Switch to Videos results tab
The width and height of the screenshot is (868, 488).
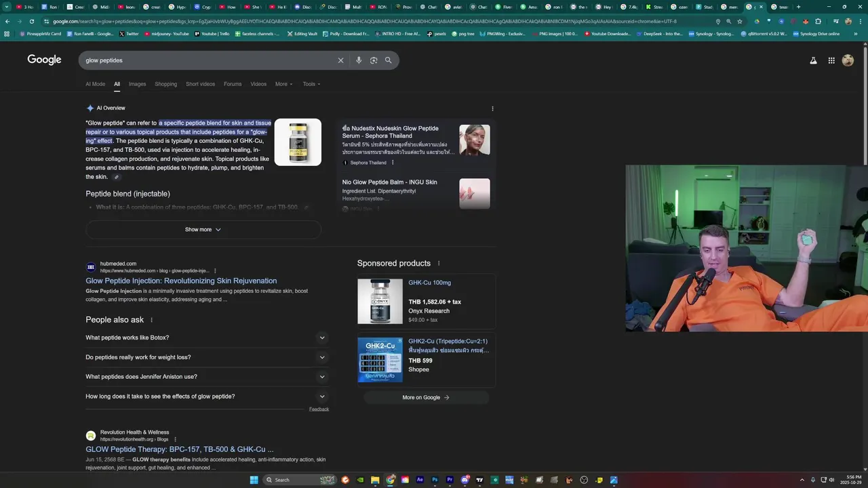258,84
